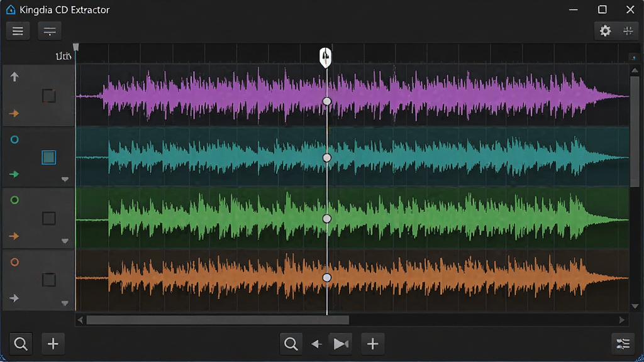
Task: Click the orange arrow on the green track
Action: 14,236
